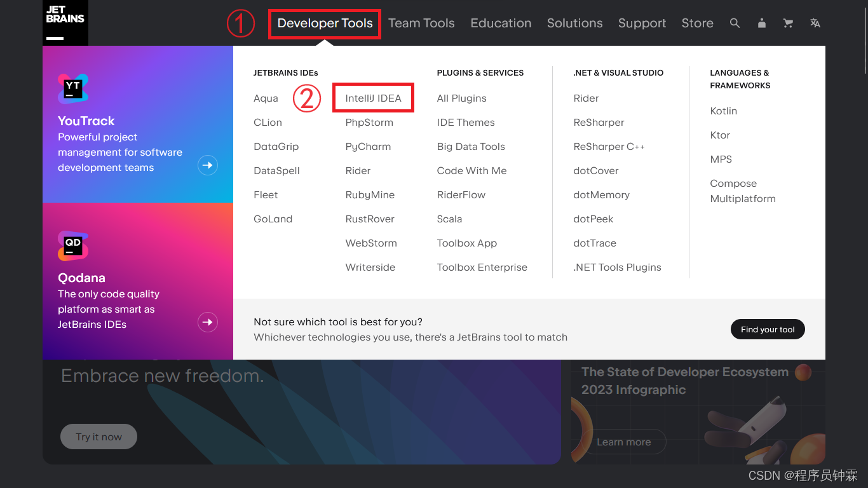Screen dimensions: 868x488
Task: Open the shopping cart icon
Action: tap(789, 23)
